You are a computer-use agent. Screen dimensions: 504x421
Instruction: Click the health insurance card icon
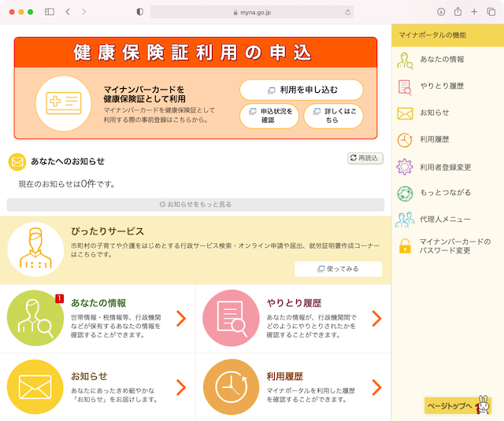click(63, 103)
